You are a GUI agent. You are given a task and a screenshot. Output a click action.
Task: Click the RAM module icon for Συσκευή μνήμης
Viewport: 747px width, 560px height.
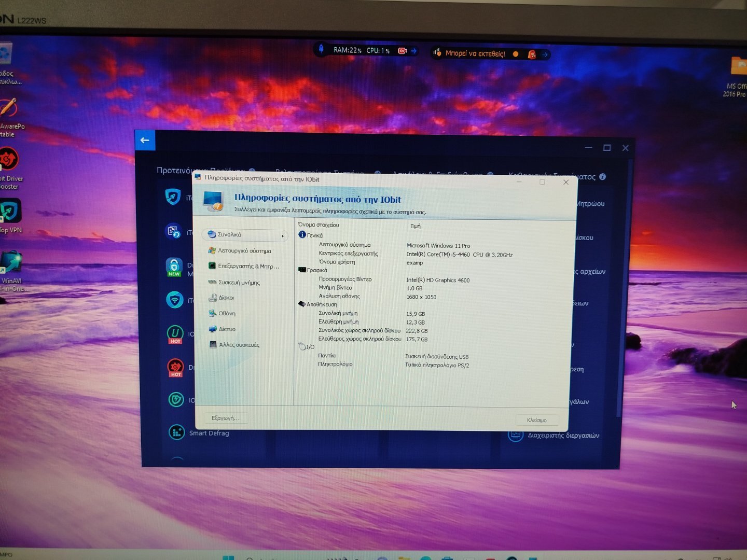[x=212, y=282]
